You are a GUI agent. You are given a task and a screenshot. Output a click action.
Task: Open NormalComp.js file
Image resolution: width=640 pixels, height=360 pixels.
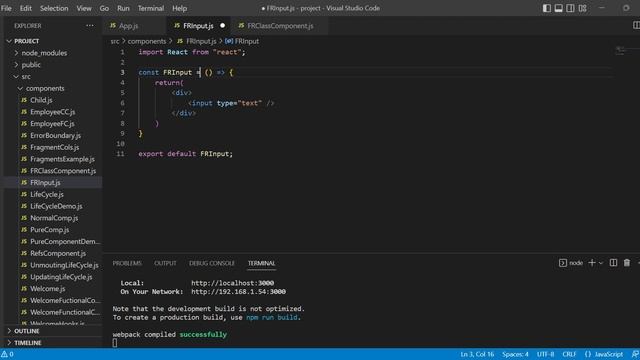point(54,218)
